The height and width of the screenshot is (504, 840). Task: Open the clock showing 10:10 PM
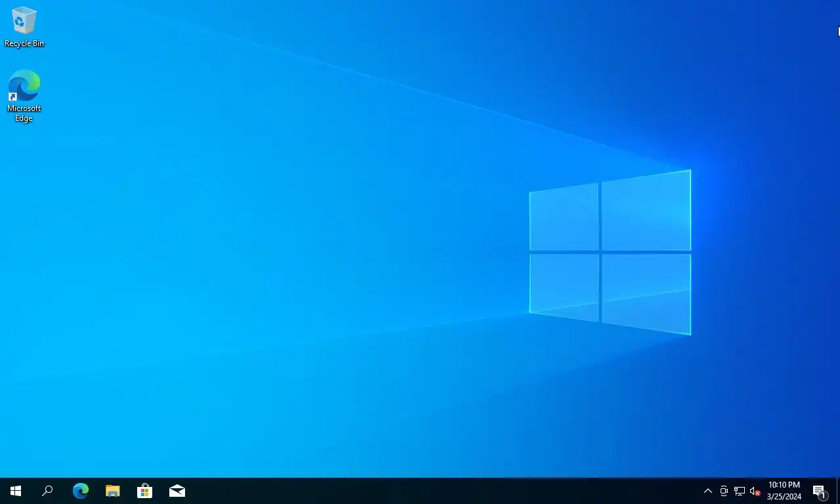(x=784, y=491)
